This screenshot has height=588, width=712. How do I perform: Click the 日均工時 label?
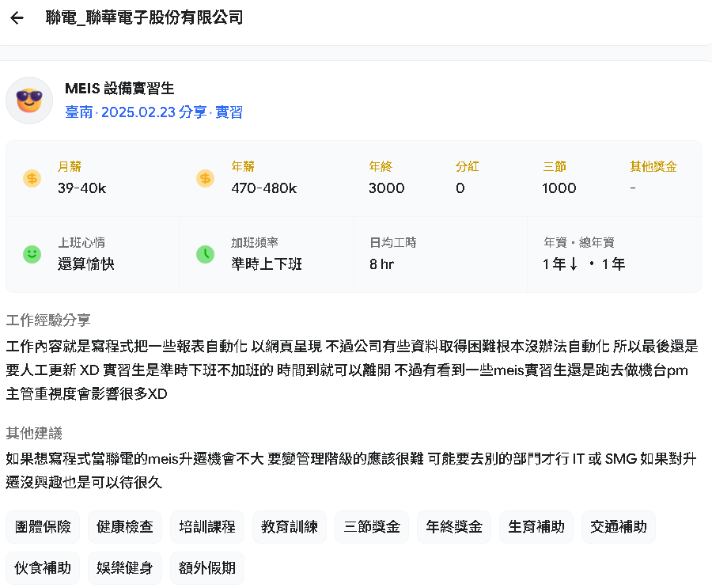pos(392,243)
